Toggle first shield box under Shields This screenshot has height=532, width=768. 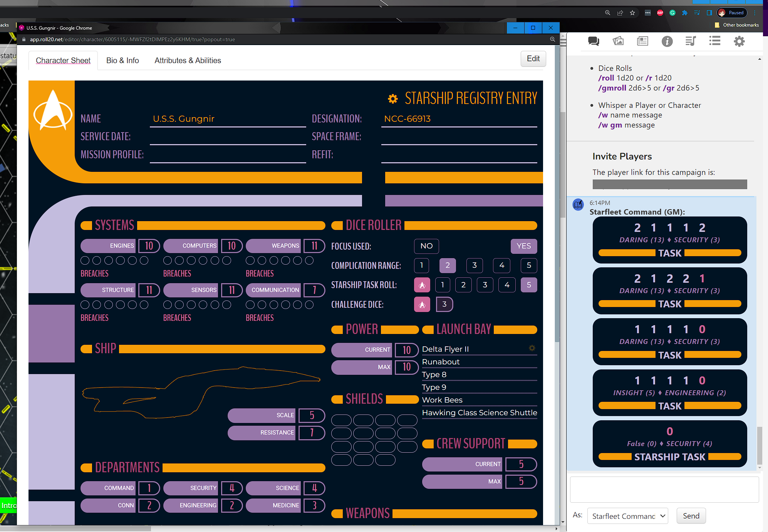coord(341,420)
